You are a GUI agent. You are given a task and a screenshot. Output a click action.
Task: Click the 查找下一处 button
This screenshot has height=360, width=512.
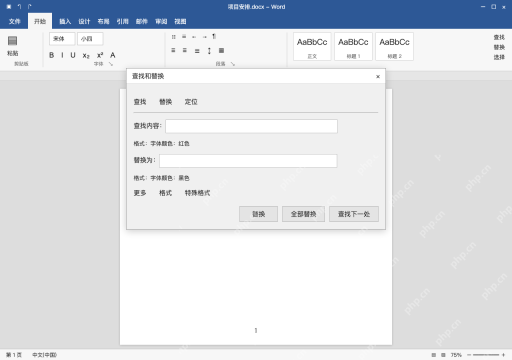[354, 214]
